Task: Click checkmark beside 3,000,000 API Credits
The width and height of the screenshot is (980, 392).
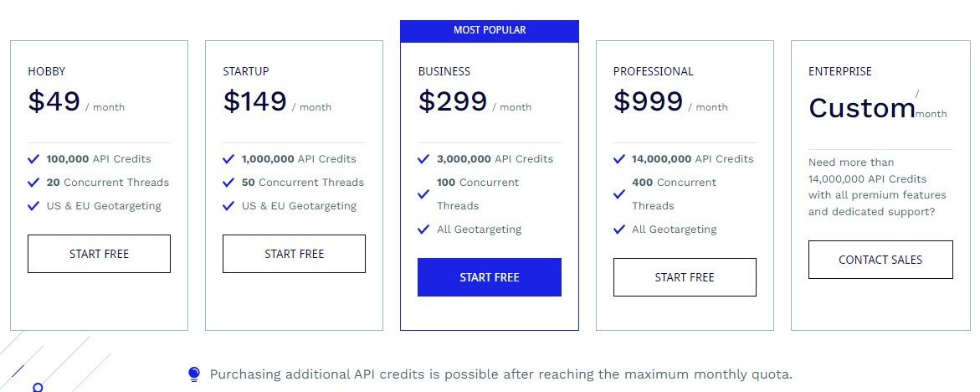Action: pyautogui.click(x=423, y=159)
